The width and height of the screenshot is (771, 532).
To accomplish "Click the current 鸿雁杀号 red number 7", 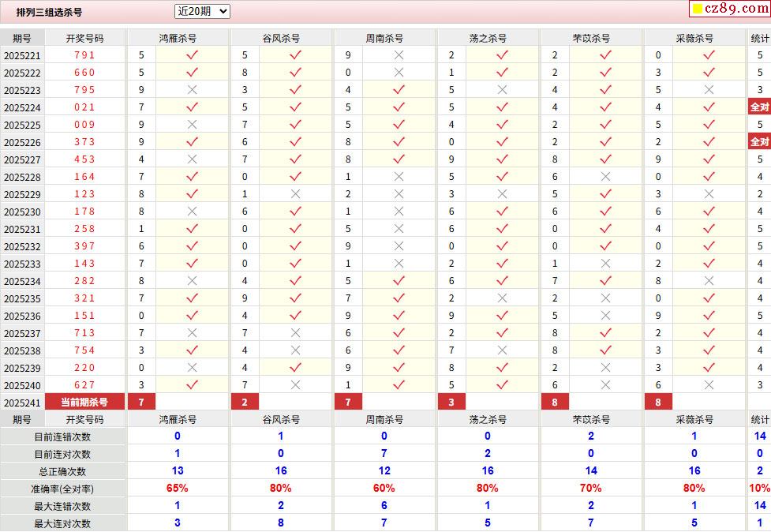I will click(x=141, y=402).
